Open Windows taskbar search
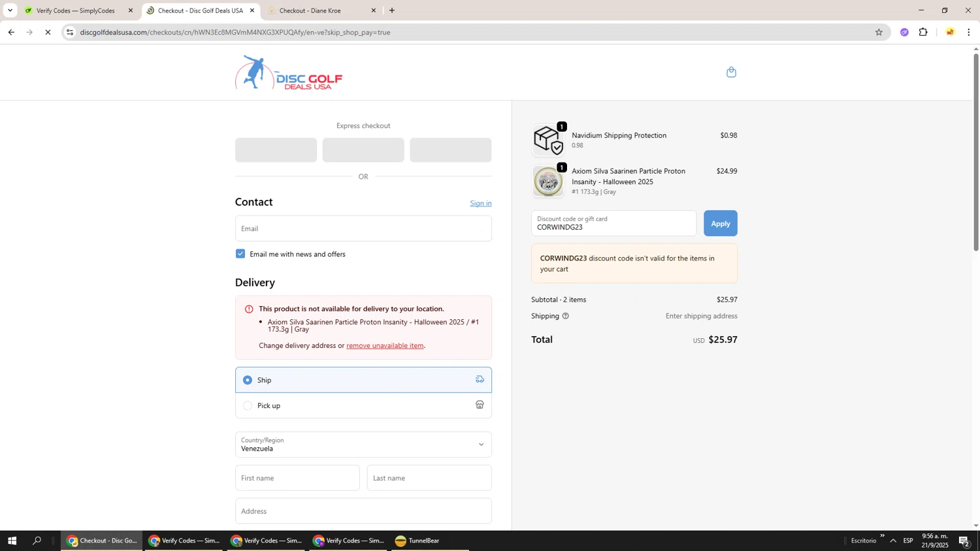The image size is (980, 551). (x=37, y=541)
